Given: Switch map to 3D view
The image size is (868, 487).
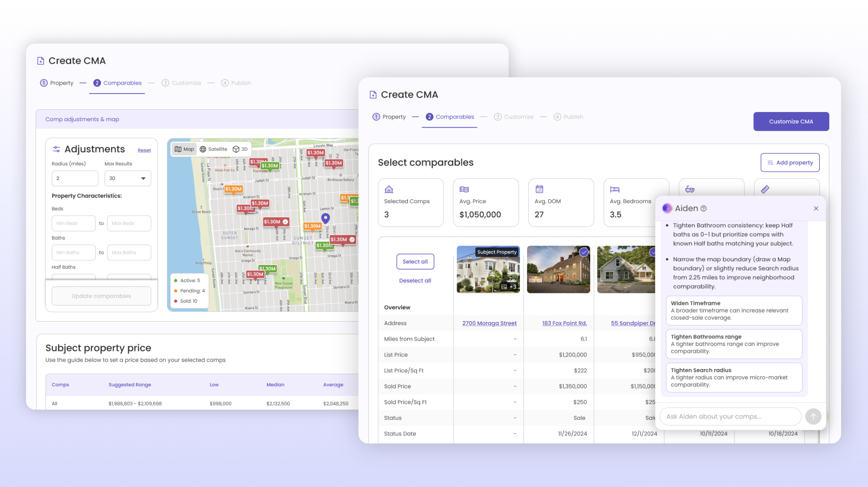Looking at the screenshot, I should 240,149.
